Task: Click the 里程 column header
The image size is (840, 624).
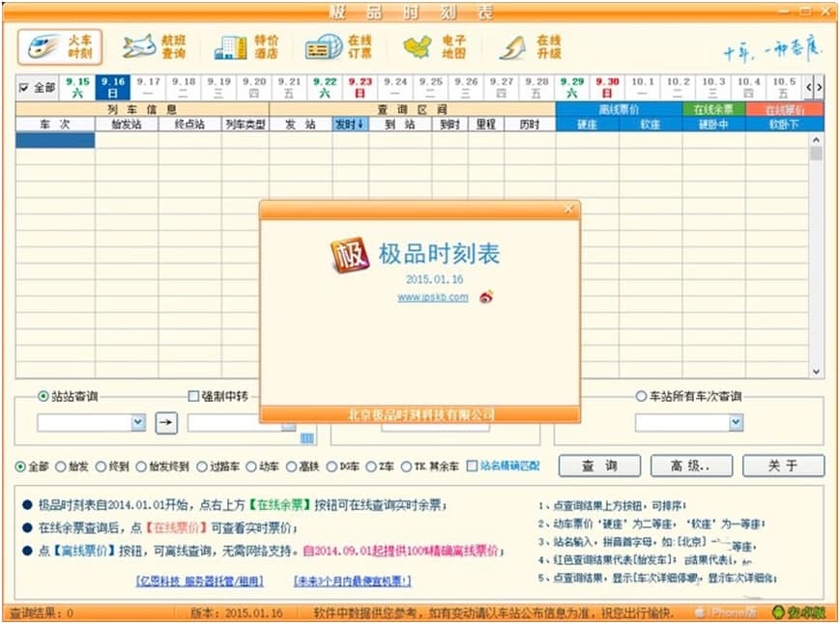Action: [486, 125]
